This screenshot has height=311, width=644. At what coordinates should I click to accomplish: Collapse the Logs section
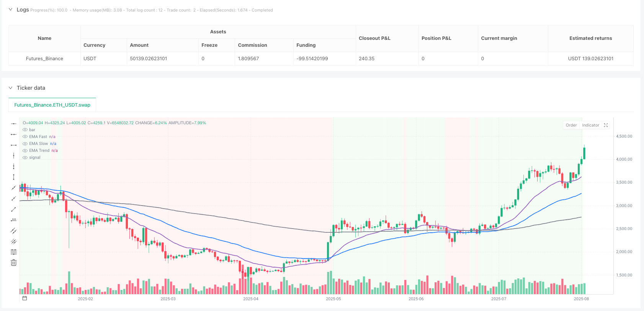pos(10,10)
